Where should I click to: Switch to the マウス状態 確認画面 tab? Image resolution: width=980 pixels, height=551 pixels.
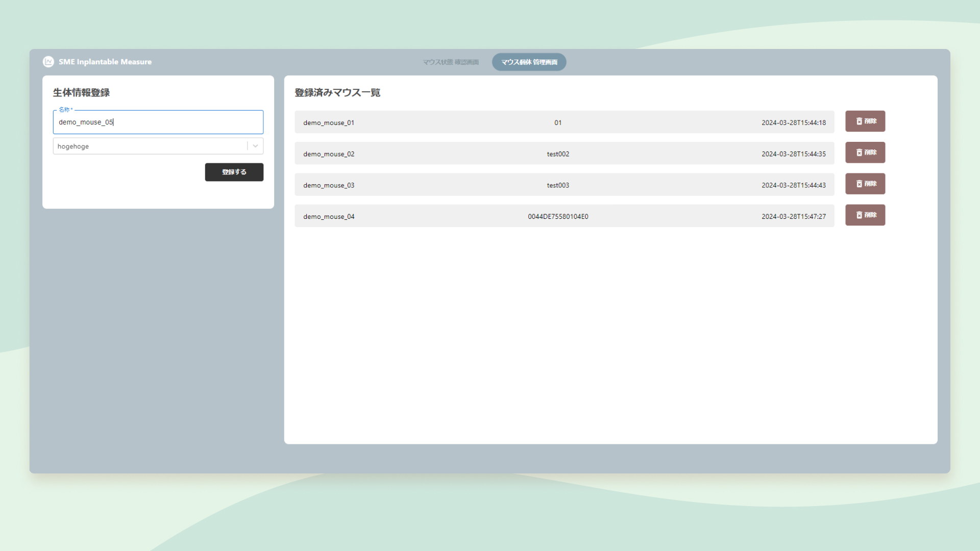pos(451,62)
